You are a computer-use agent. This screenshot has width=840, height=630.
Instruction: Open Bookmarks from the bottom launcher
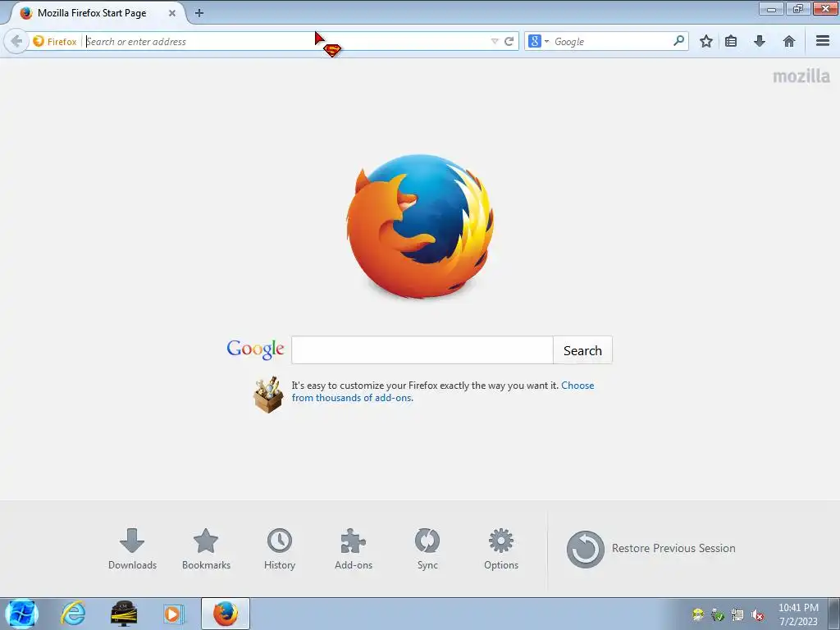(206, 549)
